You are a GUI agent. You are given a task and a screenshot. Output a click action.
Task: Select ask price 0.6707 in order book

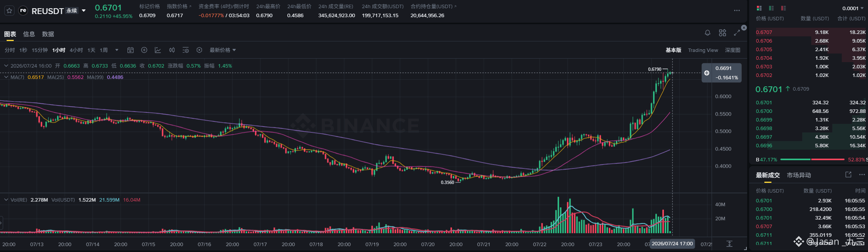point(764,32)
